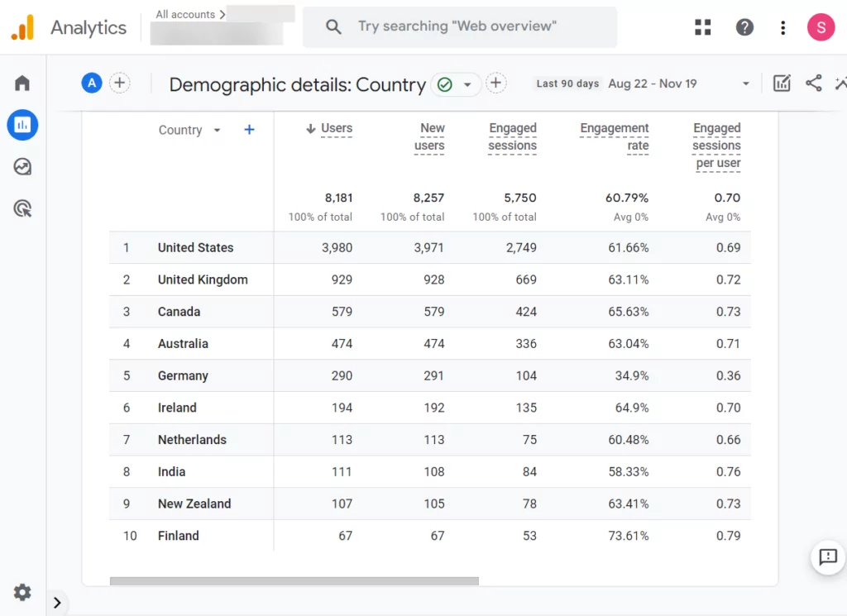
Task: Open the three-dot more options menu
Action: tap(782, 27)
